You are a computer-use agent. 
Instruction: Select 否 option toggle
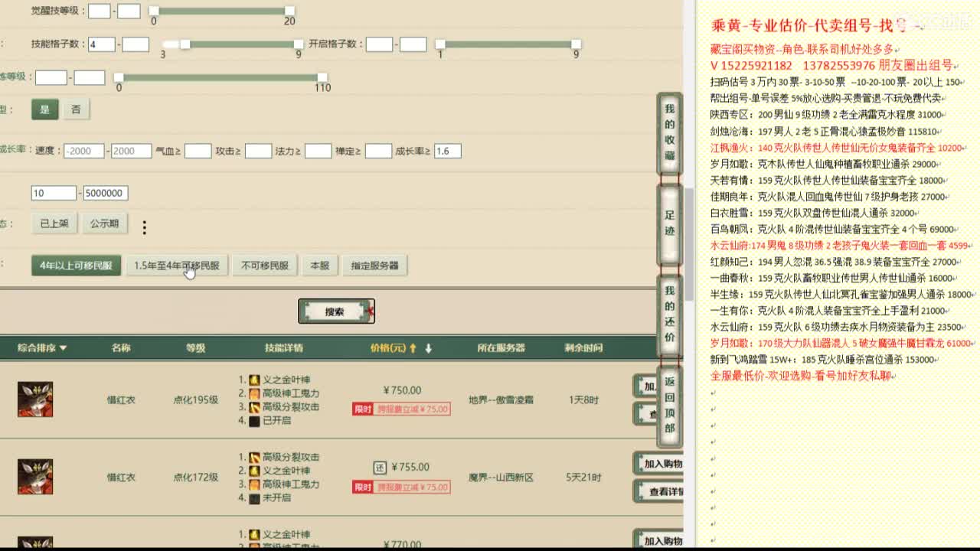76,109
